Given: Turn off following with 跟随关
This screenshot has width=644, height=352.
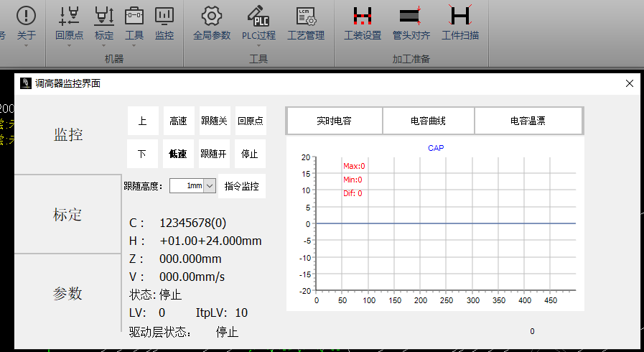Looking at the screenshot, I should (215, 121).
